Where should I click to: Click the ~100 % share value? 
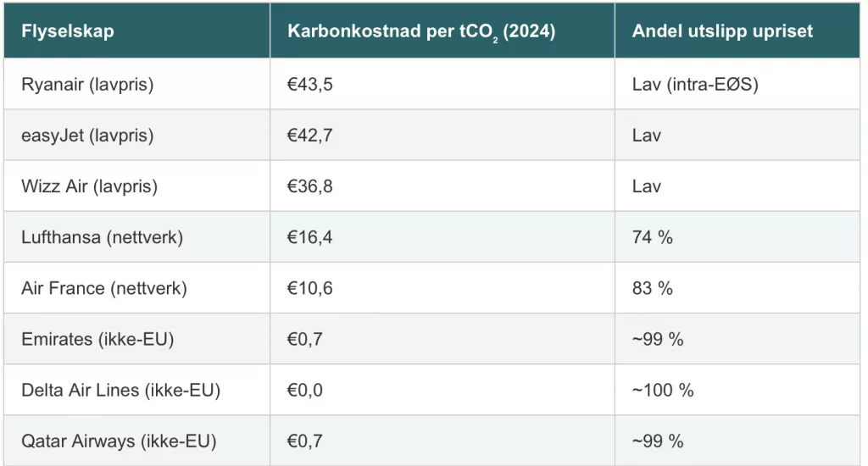[663, 390]
